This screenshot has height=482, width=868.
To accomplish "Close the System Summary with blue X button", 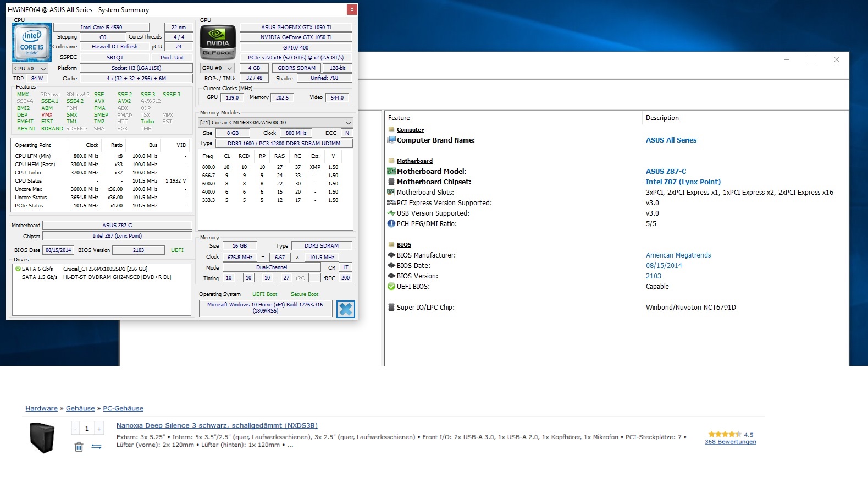I will click(x=346, y=309).
